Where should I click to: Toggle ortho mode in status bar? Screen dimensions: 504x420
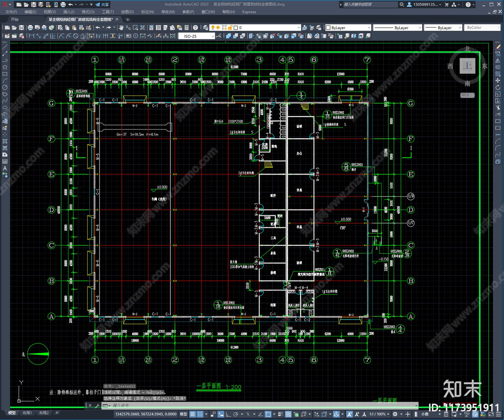[228, 414]
